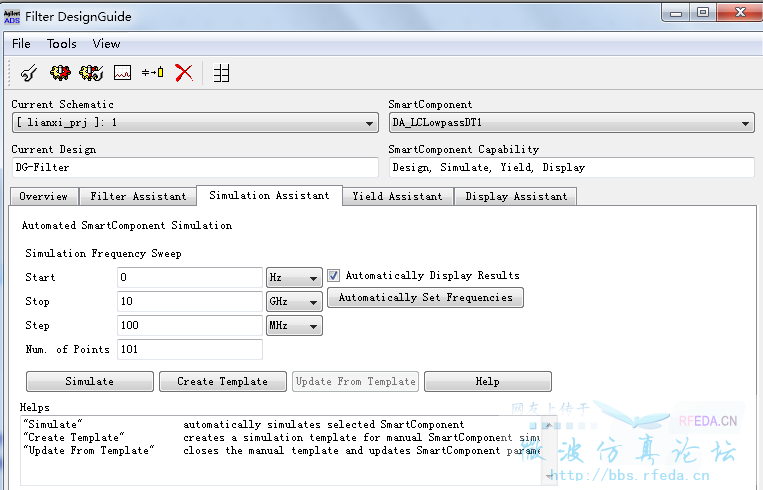Click the Create Template button
The width and height of the screenshot is (763, 490).
point(222,381)
